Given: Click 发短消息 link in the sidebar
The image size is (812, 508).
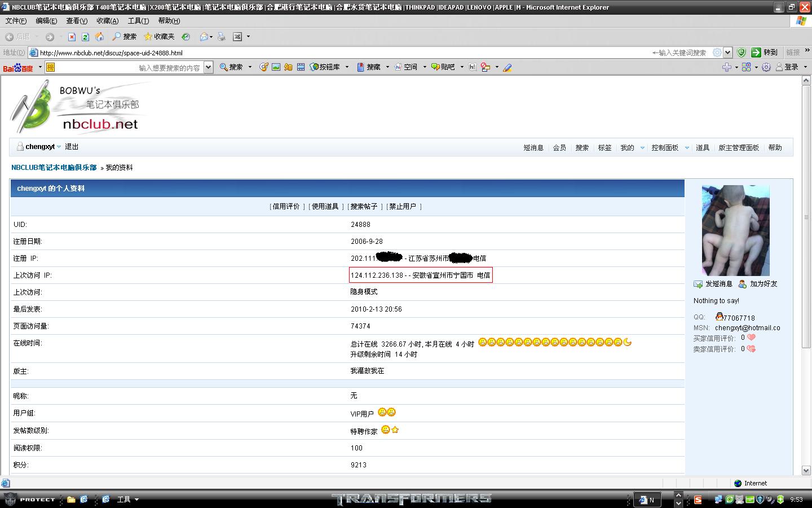Looking at the screenshot, I should click(x=718, y=284).
